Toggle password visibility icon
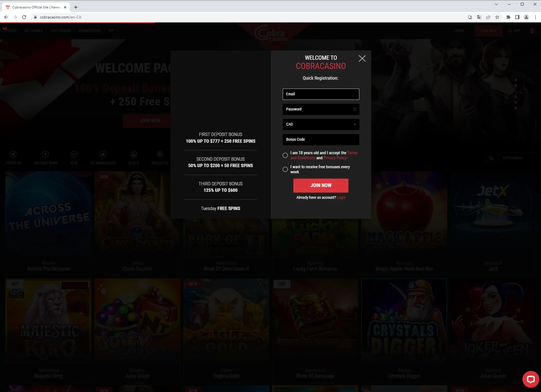This screenshot has width=541, height=392. tap(355, 109)
